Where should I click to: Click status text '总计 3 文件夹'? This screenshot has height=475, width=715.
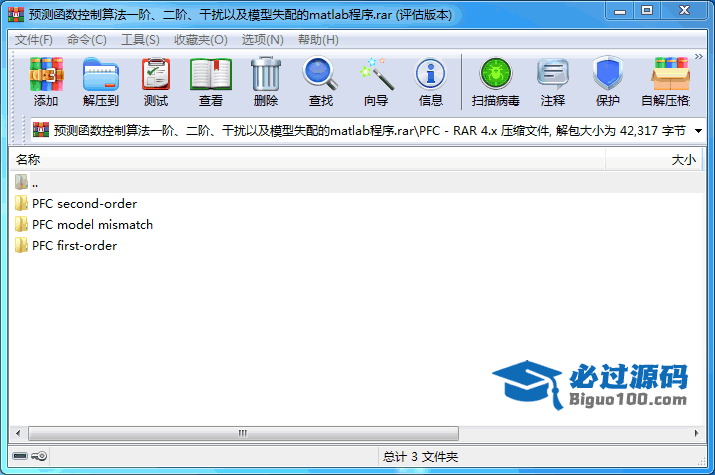[x=420, y=456]
